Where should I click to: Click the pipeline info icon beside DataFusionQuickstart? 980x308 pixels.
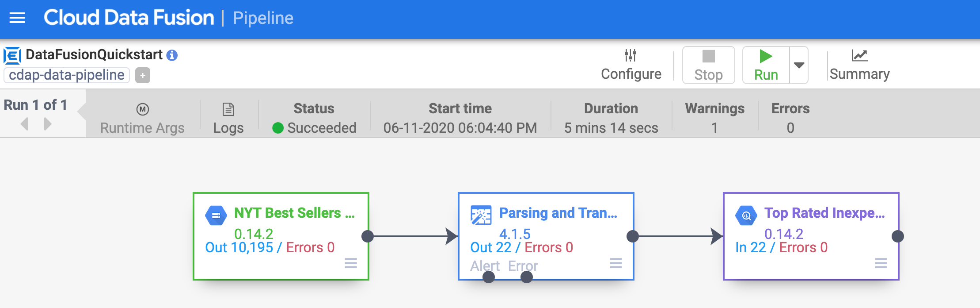(172, 55)
